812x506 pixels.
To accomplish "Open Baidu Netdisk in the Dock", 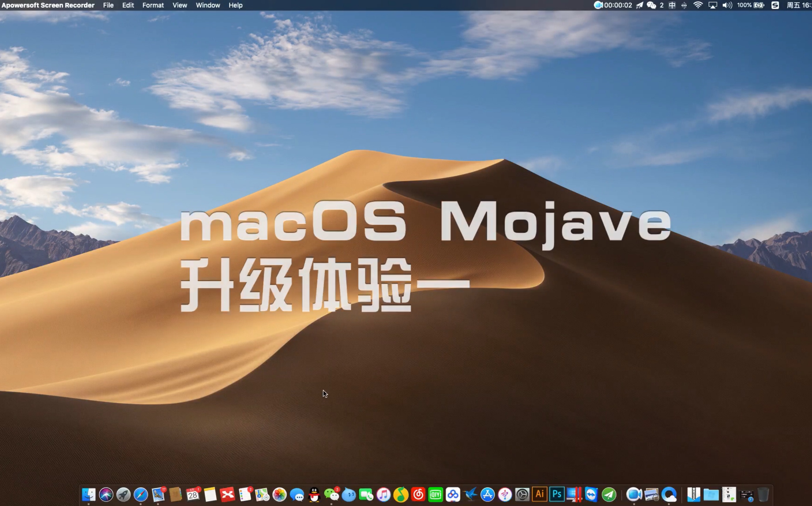I will (453, 494).
